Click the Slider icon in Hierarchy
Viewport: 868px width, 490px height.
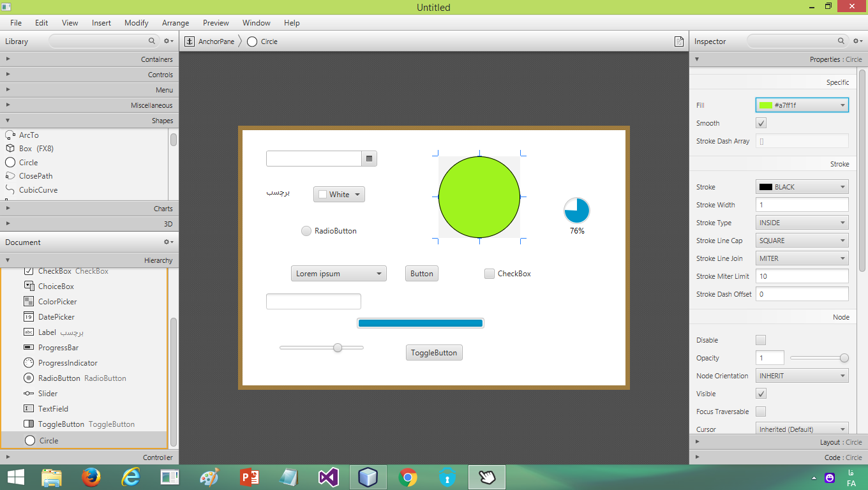pyautogui.click(x=29, y=394)
